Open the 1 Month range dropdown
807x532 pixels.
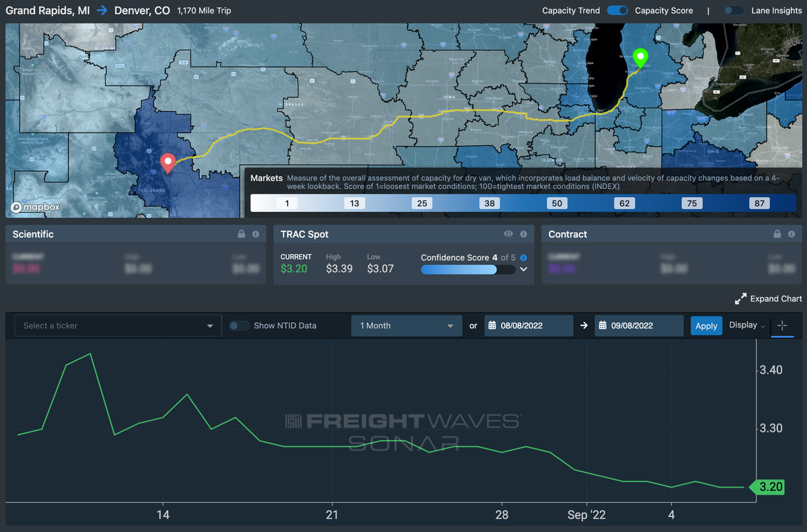point(407,326)
